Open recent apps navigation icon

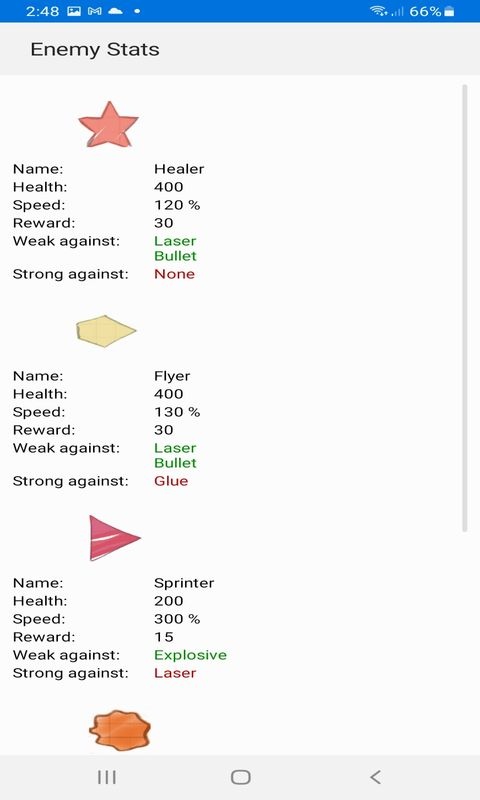pos(107,777)
